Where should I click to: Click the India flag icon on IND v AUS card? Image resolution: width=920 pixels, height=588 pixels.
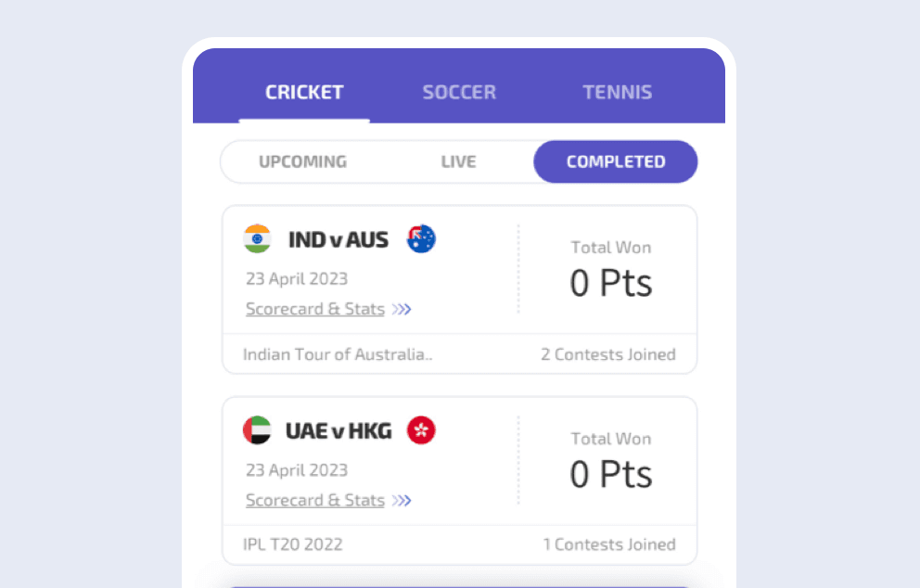click(x=257, y=238)
